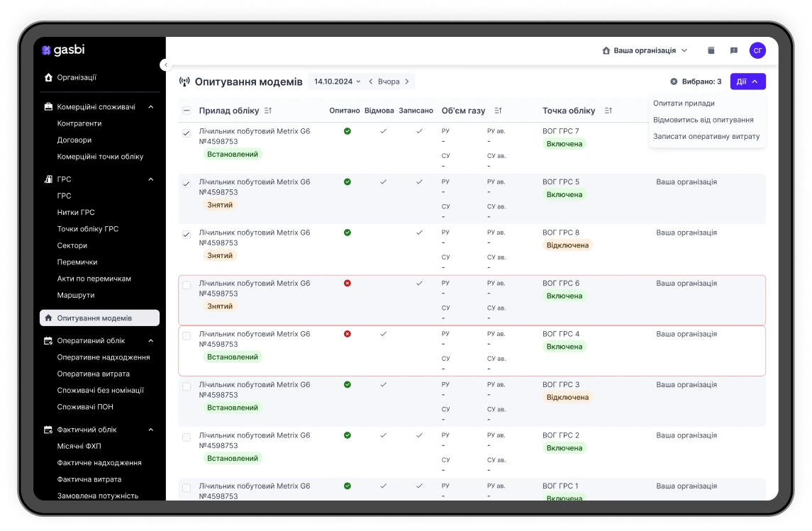Sort by Точка обліку column icon
This screenshot has height=531, width=812.
pyautogui.click(x=608, y=111)
